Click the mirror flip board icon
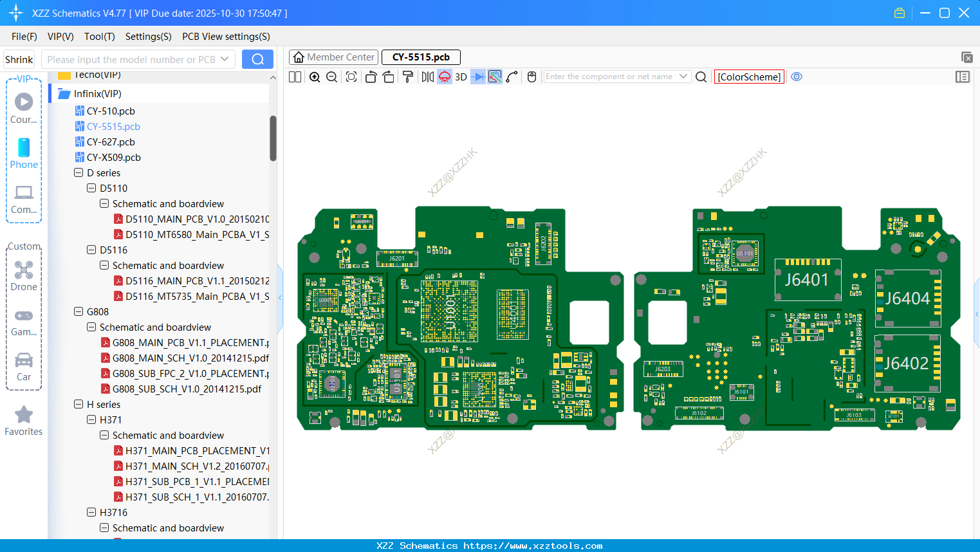 click(x=426, y=77)
